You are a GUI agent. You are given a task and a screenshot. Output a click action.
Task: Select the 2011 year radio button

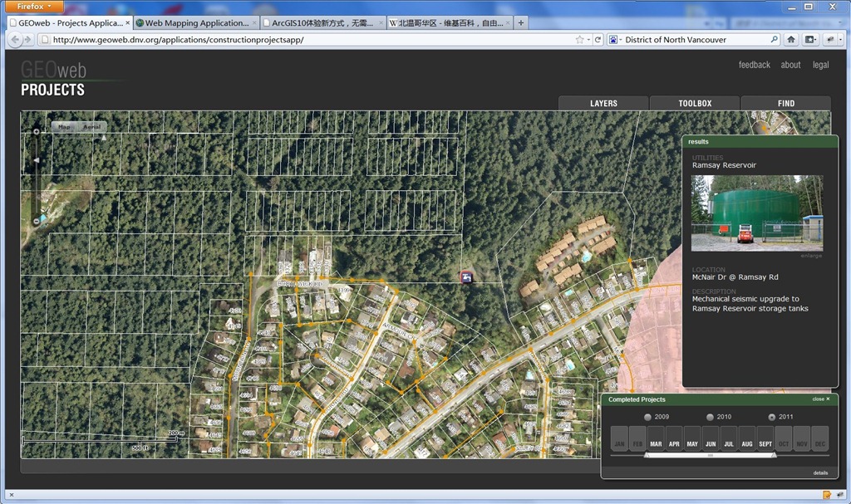click(772, 417)
